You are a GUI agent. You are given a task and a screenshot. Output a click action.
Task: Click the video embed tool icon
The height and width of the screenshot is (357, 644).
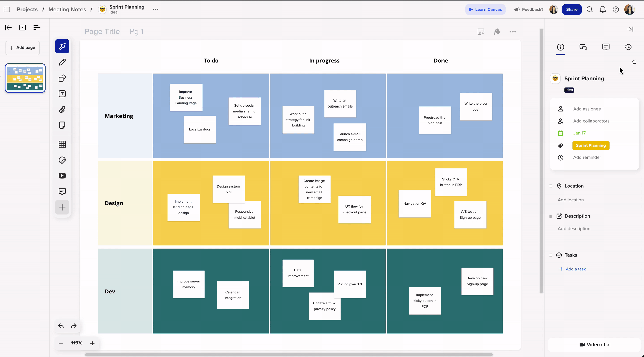point(62,176)
